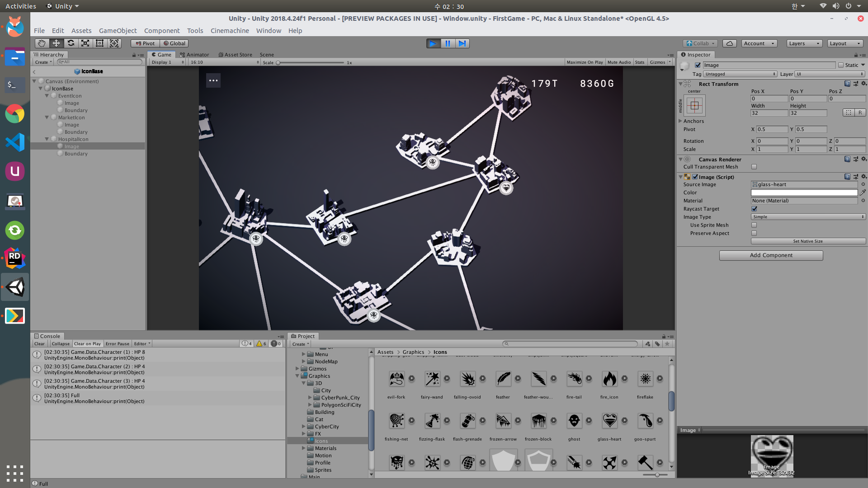Viewport: 868px width, 488px height.
Task: Click the Collapse console button
Action: (x=60, y=344)
